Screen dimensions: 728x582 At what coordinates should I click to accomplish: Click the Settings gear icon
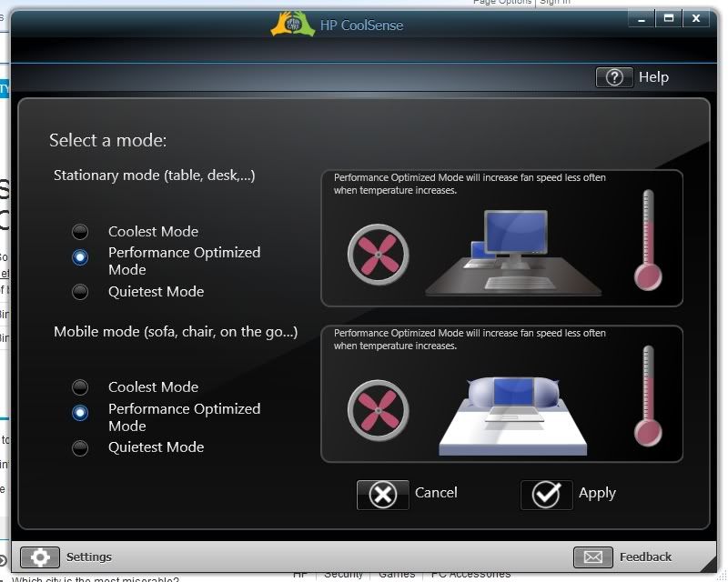pyautogui.click(x=40, y=557)
